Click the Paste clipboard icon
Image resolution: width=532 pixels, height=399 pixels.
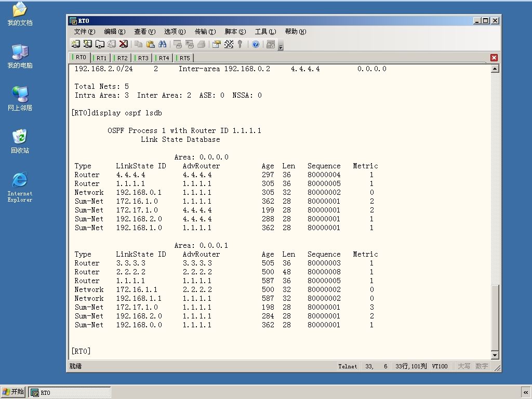click(x=150, y=44)
